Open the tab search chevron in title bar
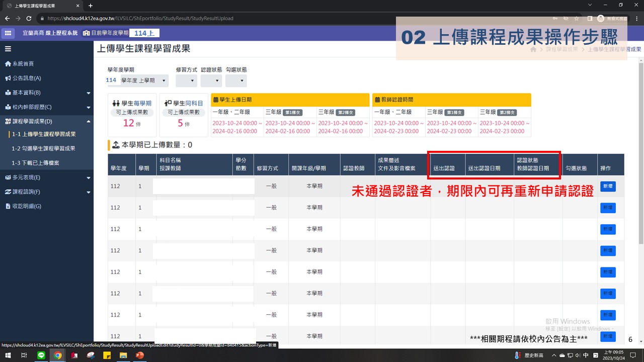 (x=589, y=5)
